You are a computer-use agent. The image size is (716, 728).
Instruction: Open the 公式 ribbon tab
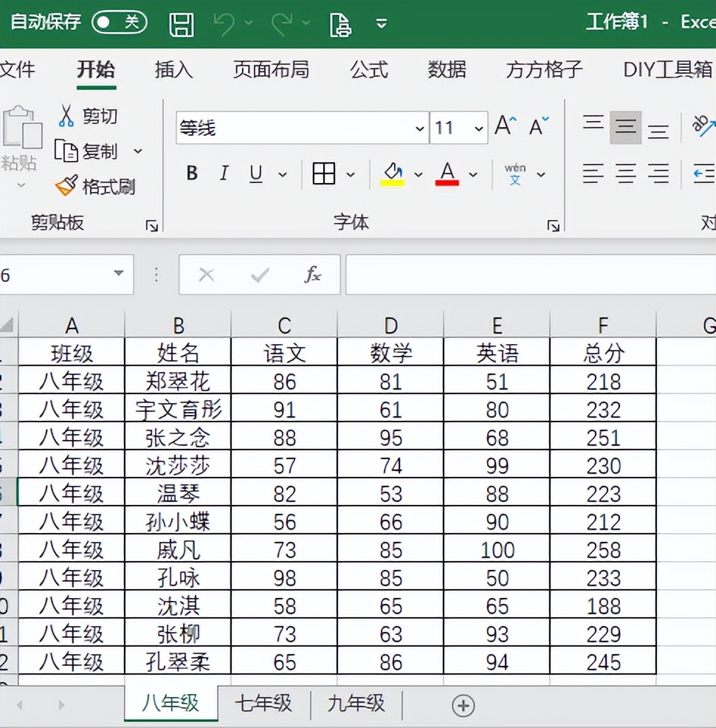tap(368, 70)
